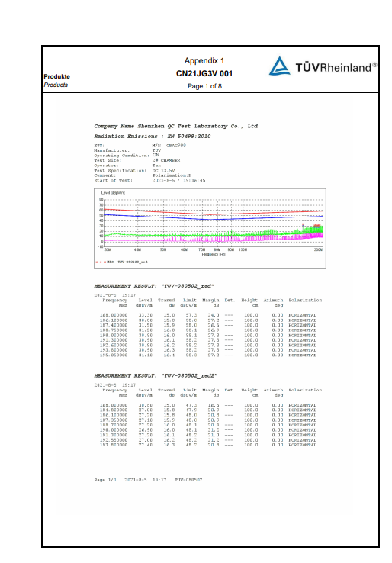Click the level value 31.50
This screenshot has width=392, height=563.
(146, 325)
